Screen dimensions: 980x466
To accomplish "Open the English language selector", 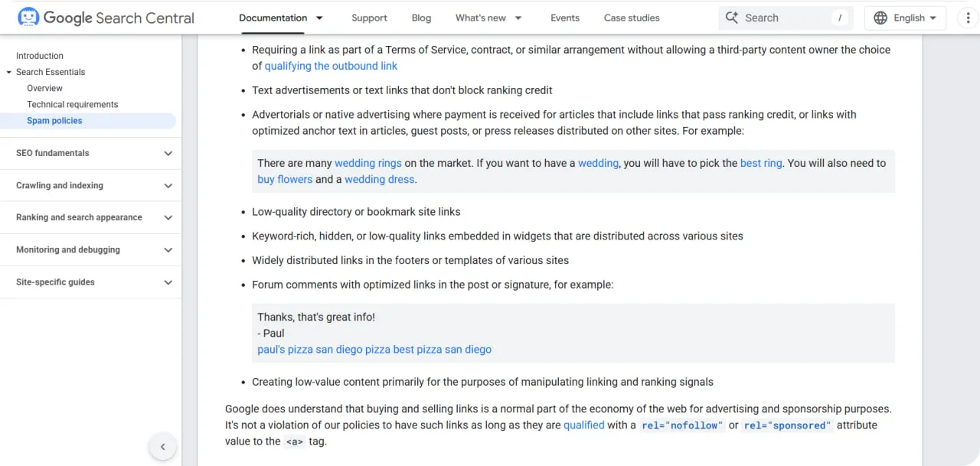I will pos(905,18).
